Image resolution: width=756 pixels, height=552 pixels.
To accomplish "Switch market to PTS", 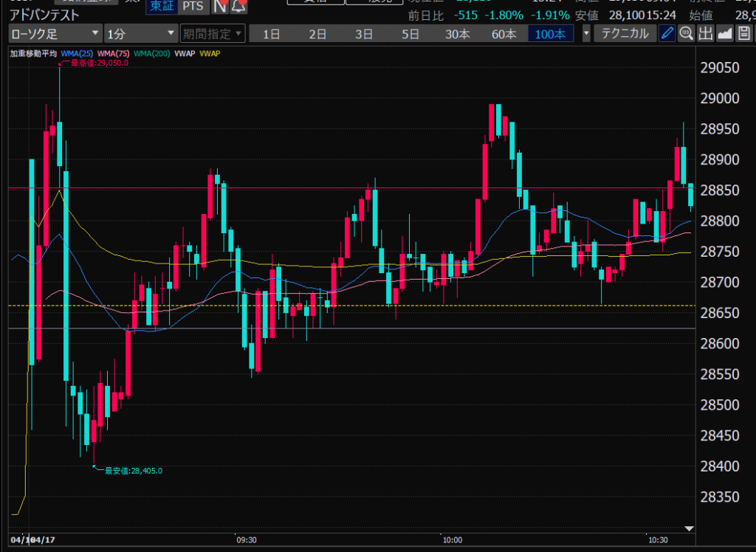I will (x=193, y=6).
